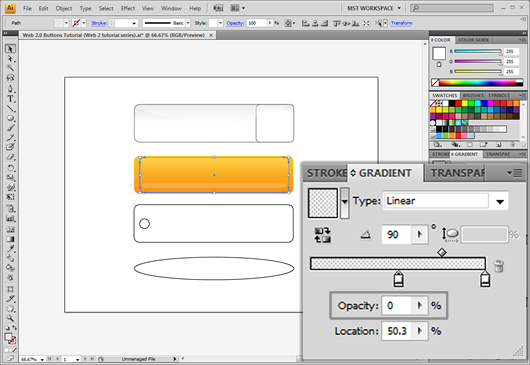Switch to the COLOR GUIDE tab
The image size is (530, 365).
[x=474, y=40]
